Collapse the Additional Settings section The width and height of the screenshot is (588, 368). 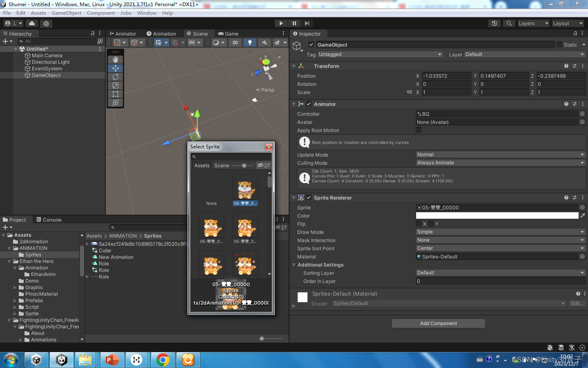click(x=294, y=265)
